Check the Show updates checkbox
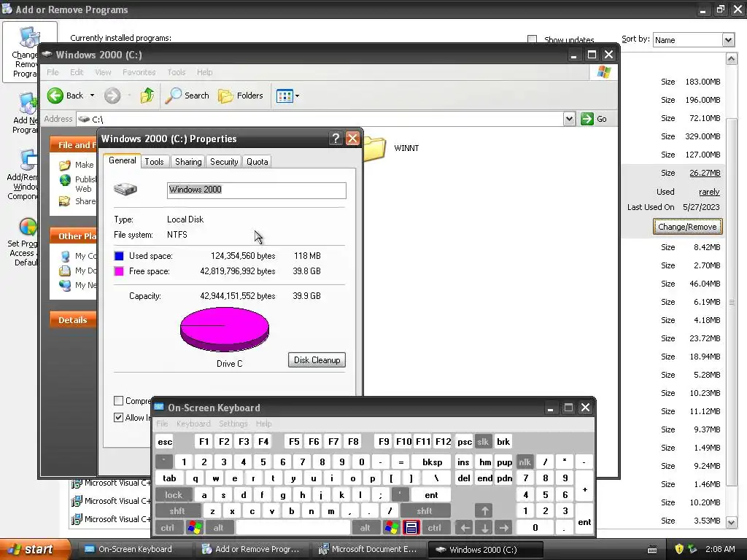The image size is (747, 560). [x=532, y=39]
